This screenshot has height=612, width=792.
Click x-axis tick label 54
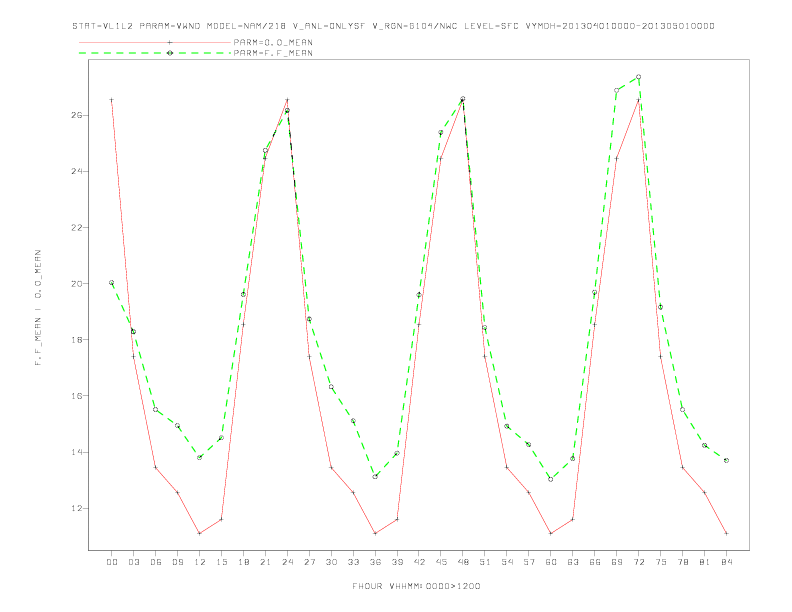tap(507, 562)
